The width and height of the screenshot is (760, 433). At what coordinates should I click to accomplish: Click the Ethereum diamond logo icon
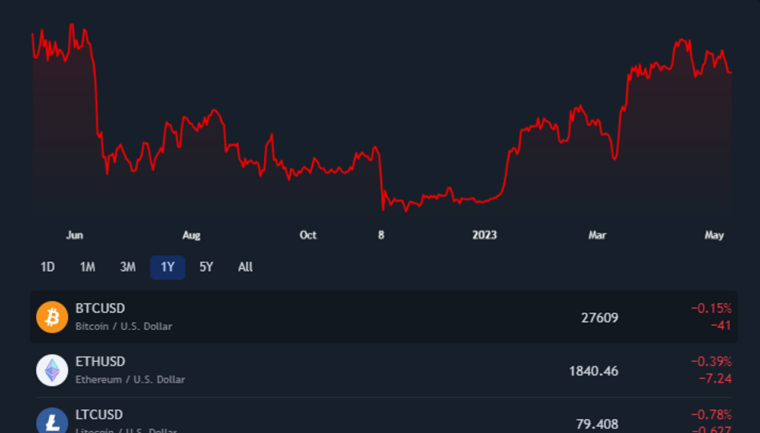[x=52, y=371]
